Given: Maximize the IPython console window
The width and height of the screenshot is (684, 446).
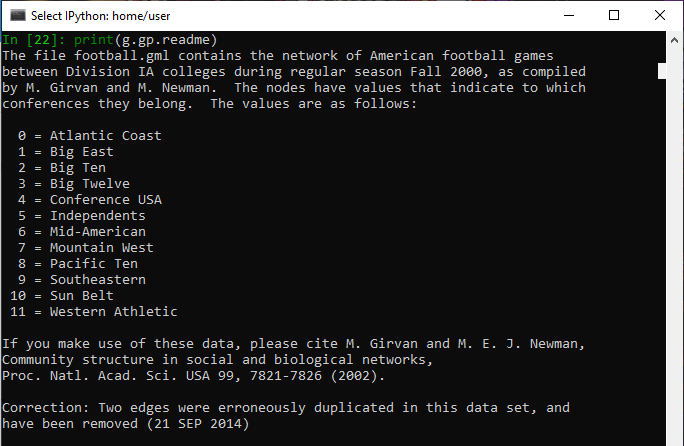Looking at the screenshot, I should (614, 15).
